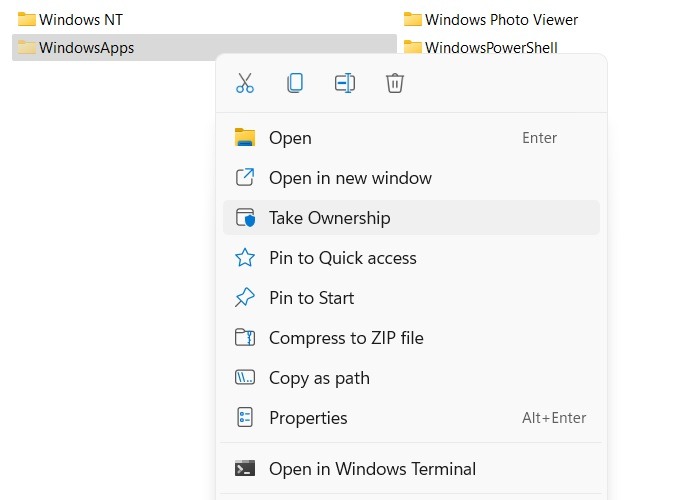Select the Windows NT folder
Viewport: 700px width, 500px height.
point(70,20)
